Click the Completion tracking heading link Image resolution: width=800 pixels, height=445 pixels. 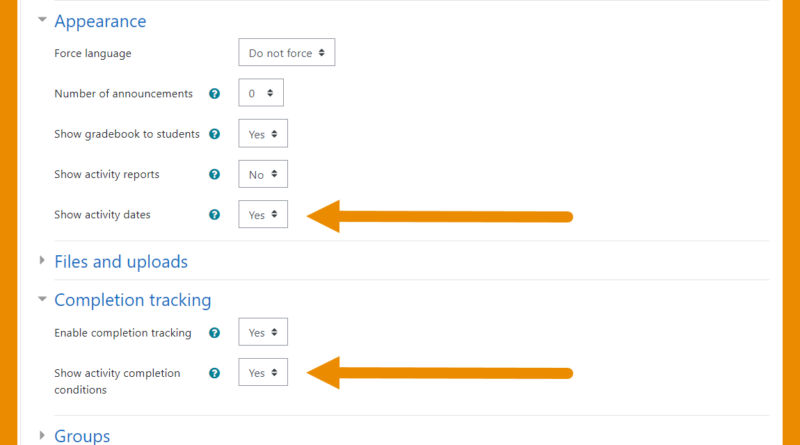tap(133, 300)
